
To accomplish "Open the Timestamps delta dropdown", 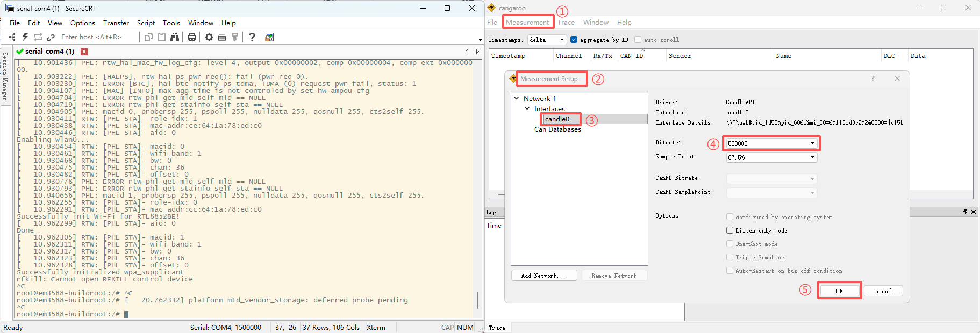I will pos(547,40).
